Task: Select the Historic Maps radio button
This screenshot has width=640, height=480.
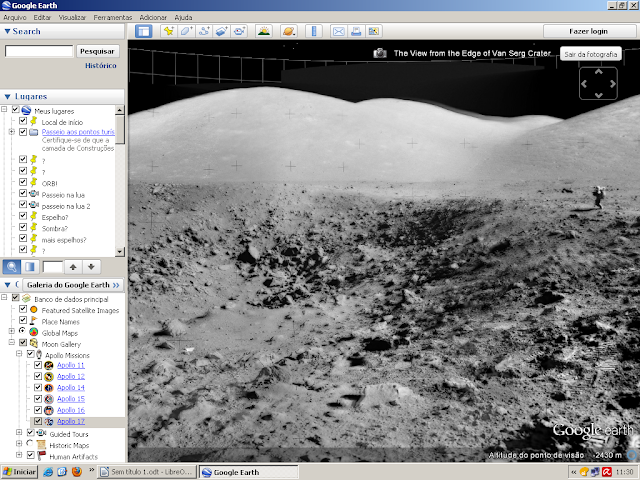Action: pos(30,443)
